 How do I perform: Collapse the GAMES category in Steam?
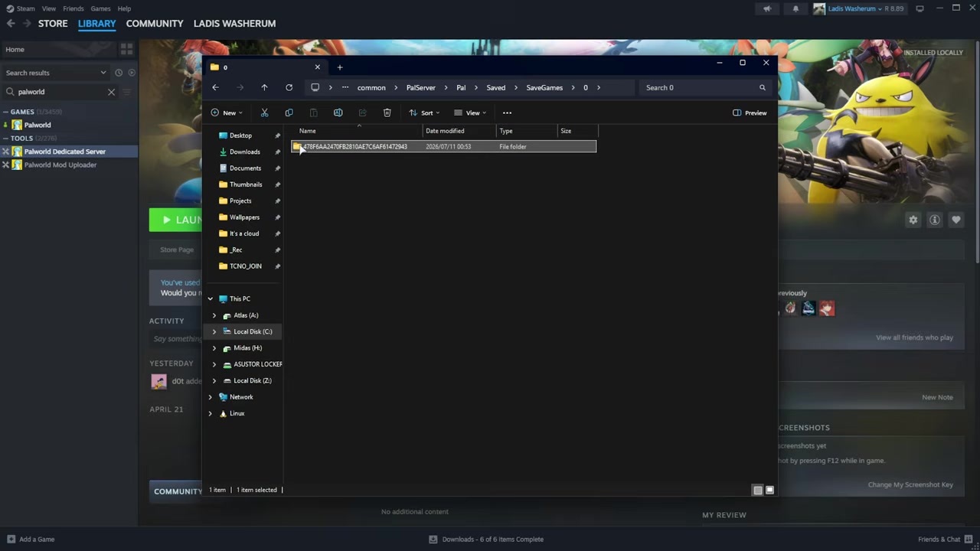[5, 112]
